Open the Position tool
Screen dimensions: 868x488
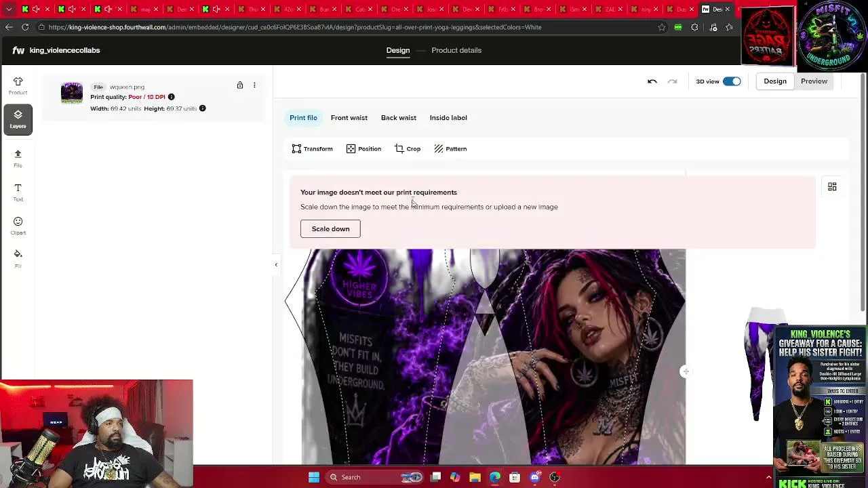point(363,149)
